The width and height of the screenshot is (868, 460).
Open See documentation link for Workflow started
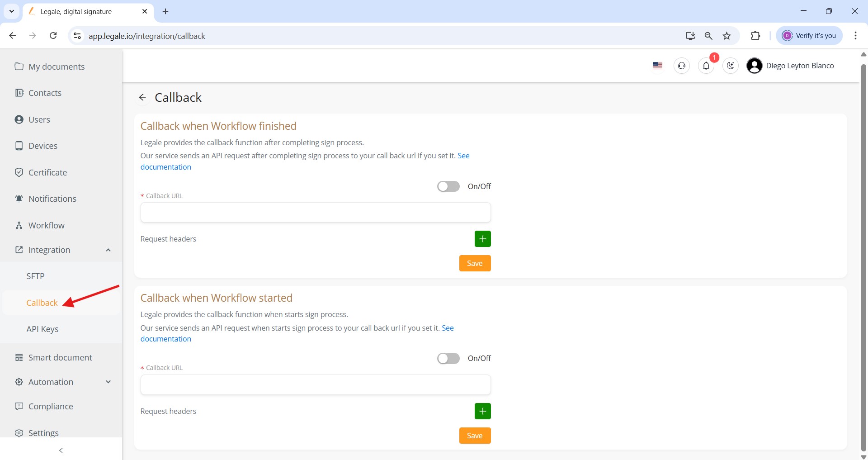[x=166, y=339]
